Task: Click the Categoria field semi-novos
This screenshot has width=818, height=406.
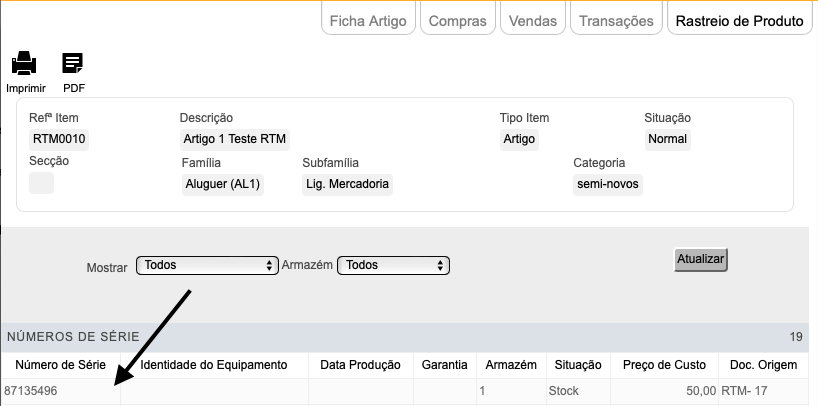Action: [x=608, y=184]
